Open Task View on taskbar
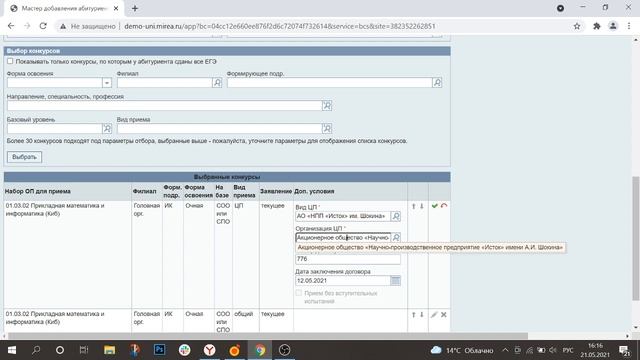Image resolution: width=640 pixels, height=360 pixels. (84, 350)
